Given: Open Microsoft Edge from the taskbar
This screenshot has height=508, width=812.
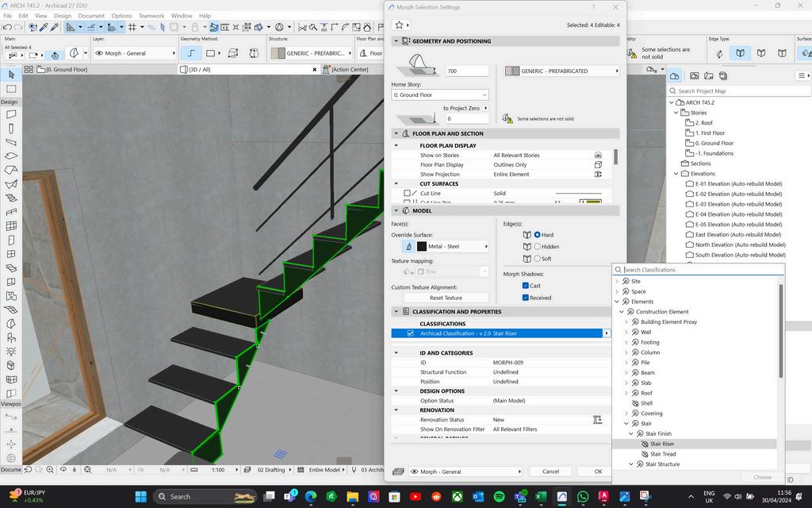Looking at the screenshot, I should tap(311, 497).
